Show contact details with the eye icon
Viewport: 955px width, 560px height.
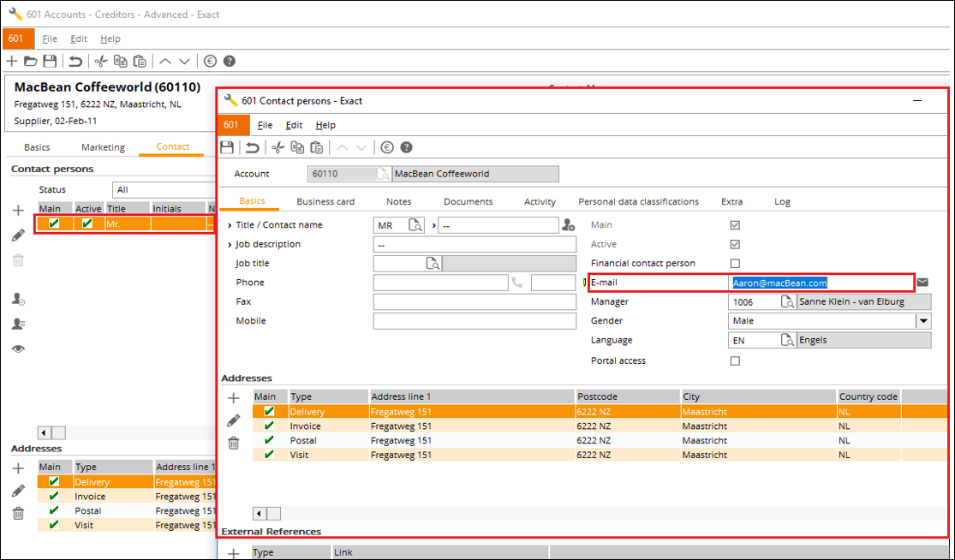pyautogui.click(x=18, y=349)
